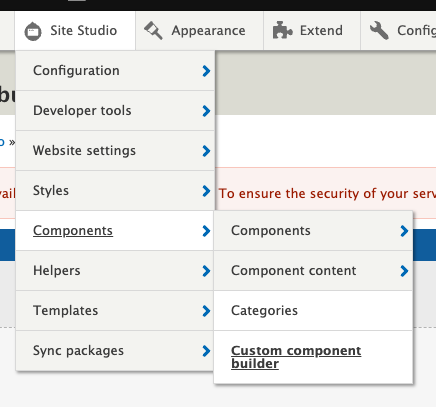
Task: Click the Appearance paintbrush icon
Action: [153, 31]
